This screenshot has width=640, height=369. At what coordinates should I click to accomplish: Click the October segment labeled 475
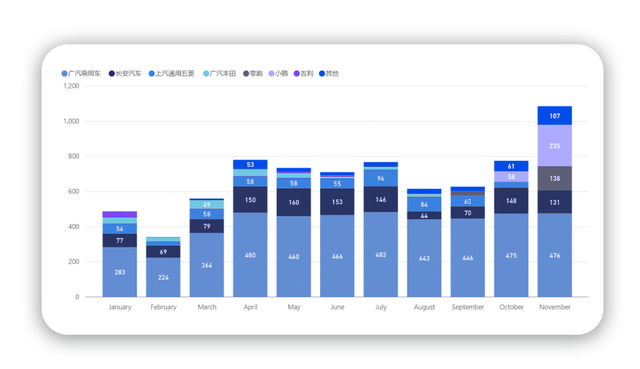click(x=511, y=255)
